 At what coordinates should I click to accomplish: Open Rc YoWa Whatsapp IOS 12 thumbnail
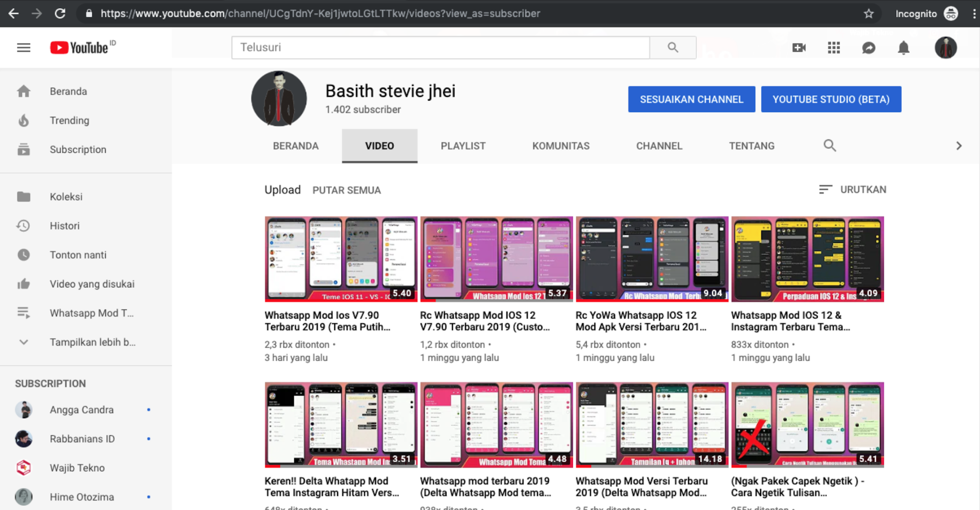pos(652,259)
